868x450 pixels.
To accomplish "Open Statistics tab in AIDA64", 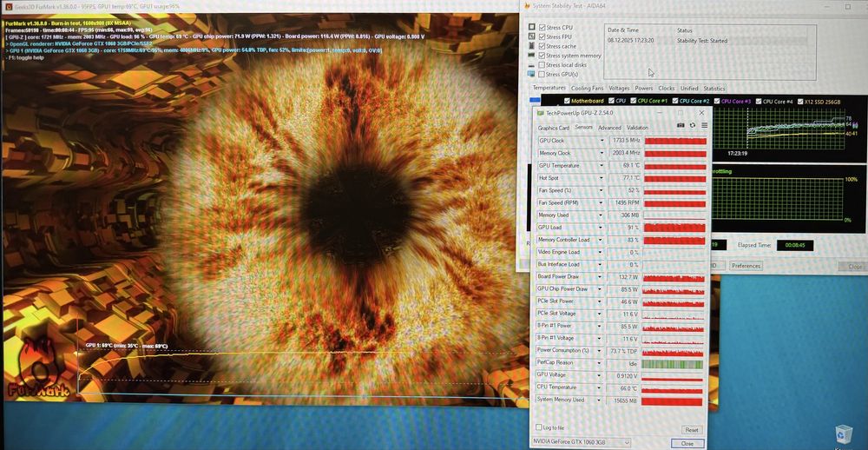I will pos(714,88).
